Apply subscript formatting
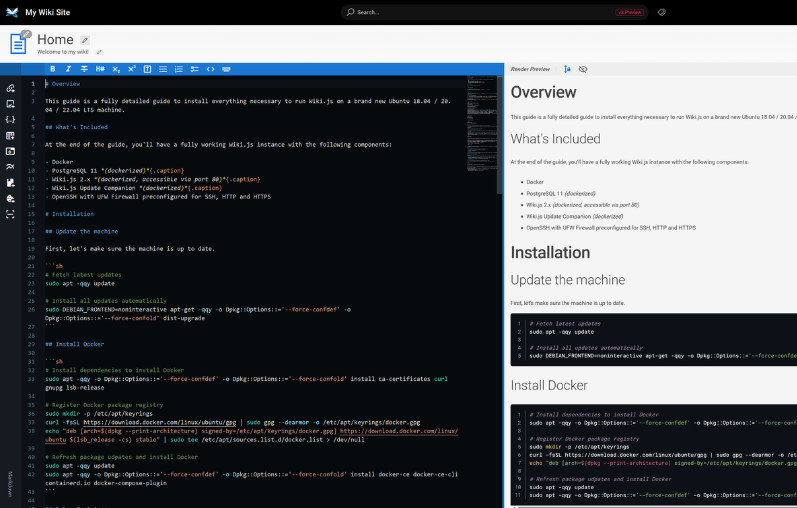This screenshot has width=797, height=508. coord(116,69)
